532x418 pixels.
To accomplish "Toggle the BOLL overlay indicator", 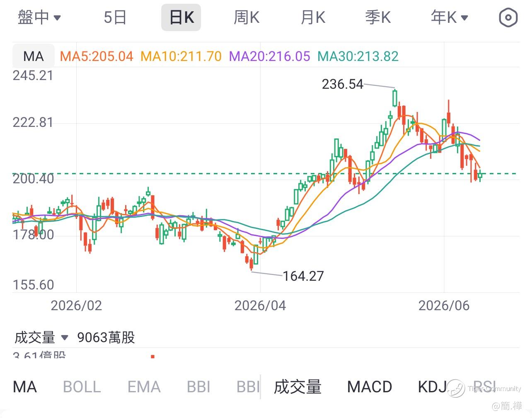I will pyautogui.click(x=82, y=387).
